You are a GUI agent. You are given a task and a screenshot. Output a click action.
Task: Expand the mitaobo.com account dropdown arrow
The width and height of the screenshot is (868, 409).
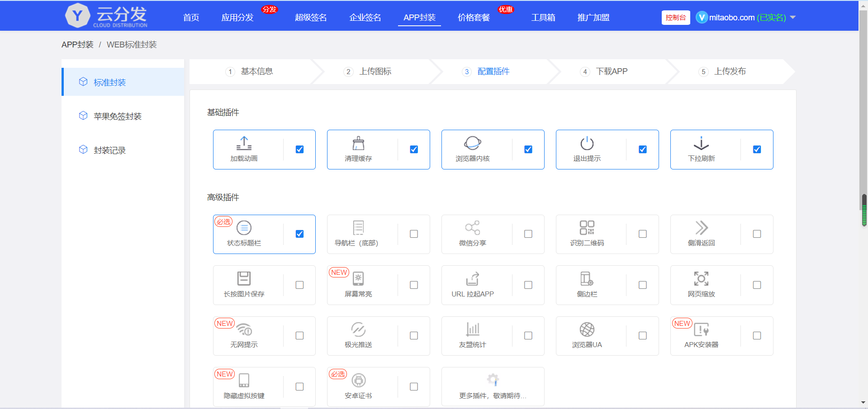[x=792, y=18]
